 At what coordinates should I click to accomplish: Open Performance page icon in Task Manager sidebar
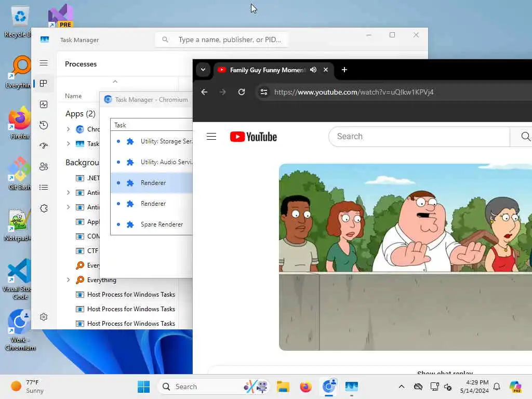pos(44,104)
